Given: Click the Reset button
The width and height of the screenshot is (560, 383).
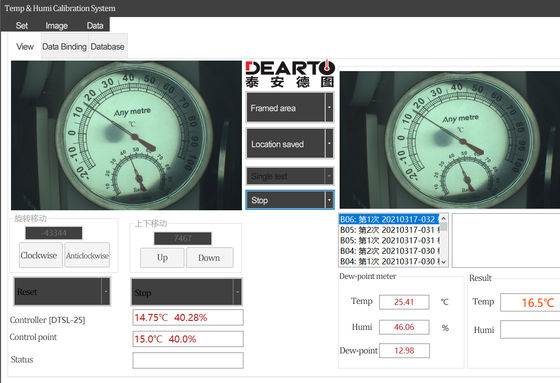Looking at the screenshot, I should tap(58, 292).
